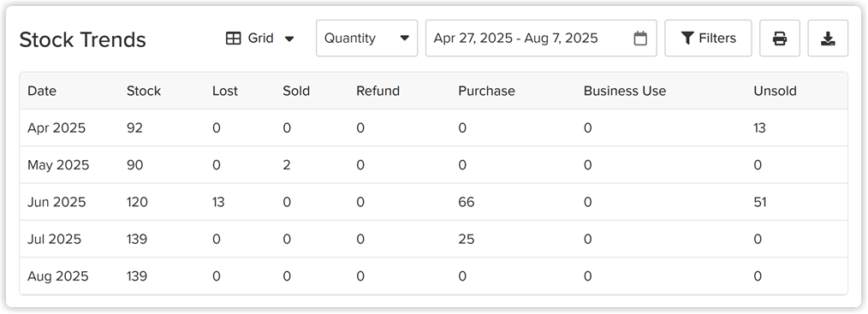Select the Aug 2025 row date
This screenshot has width=868, height=314.
[x=58, y=275]
